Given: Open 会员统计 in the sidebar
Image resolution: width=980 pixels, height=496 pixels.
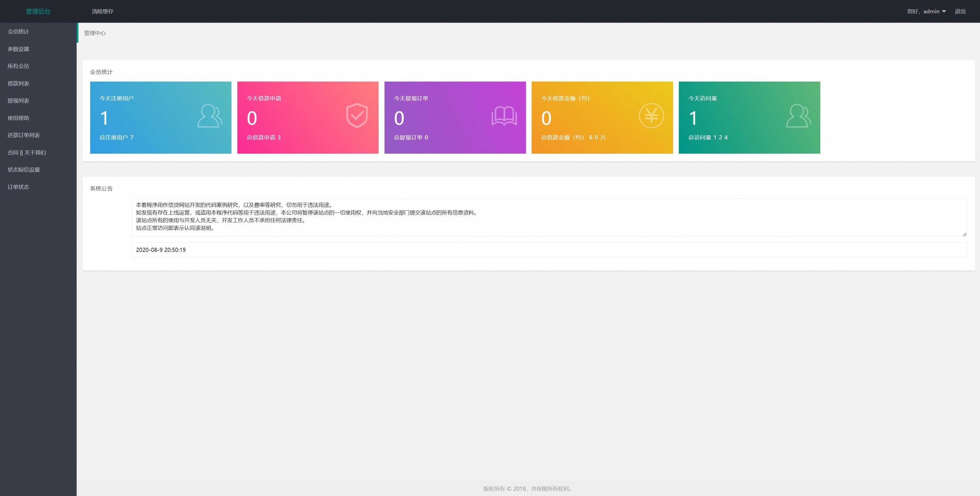Looking at the screenshot, I should [18, 32].
